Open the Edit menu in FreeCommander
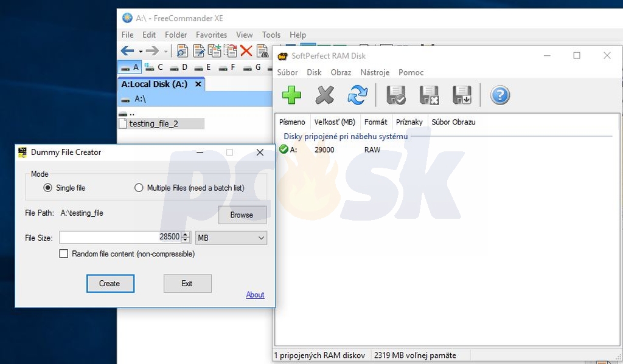The image size is (623, 364). coord(149,35)
